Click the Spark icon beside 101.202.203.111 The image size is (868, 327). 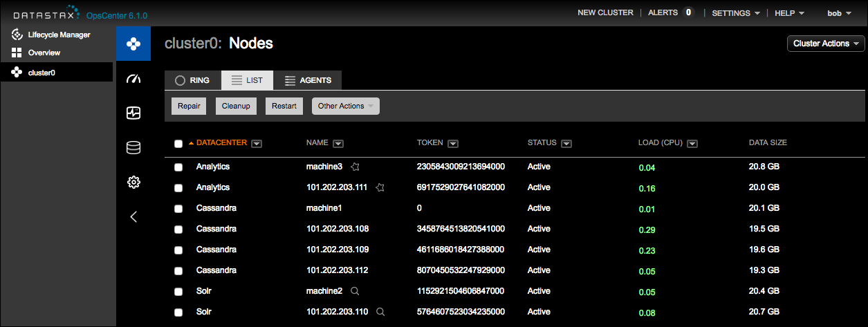(380, 187)
